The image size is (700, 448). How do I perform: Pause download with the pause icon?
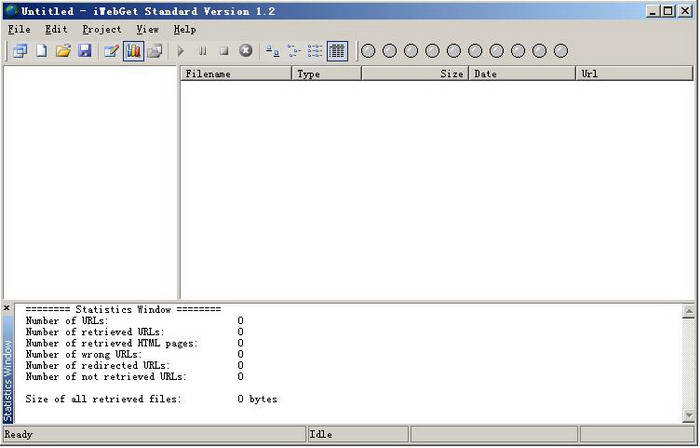point(203,51)
